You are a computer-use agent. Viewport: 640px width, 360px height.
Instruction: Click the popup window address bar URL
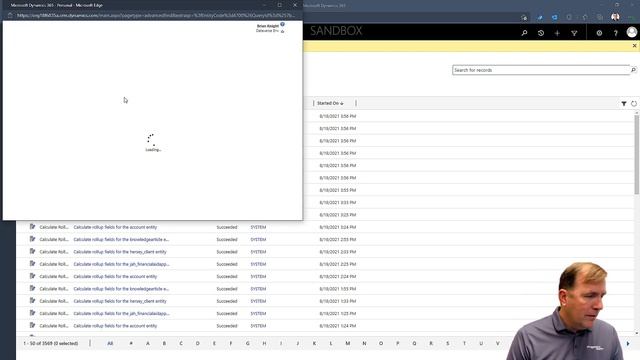click(156, 16)
